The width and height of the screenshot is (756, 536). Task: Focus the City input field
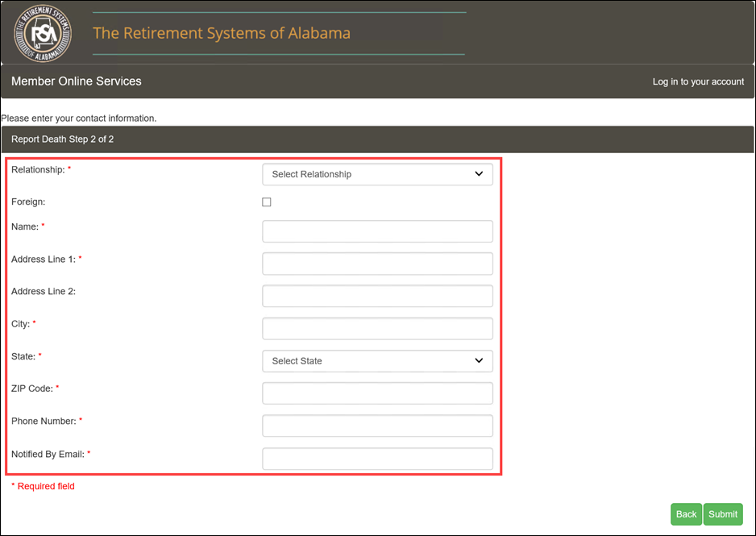point(377,329)
